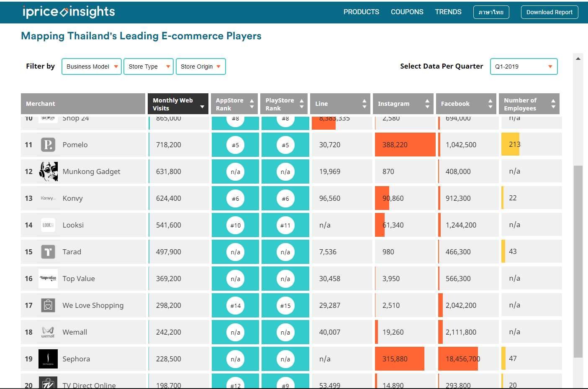Click the Tarad merchant logo

pyautogui.click(x=48, y=252)
